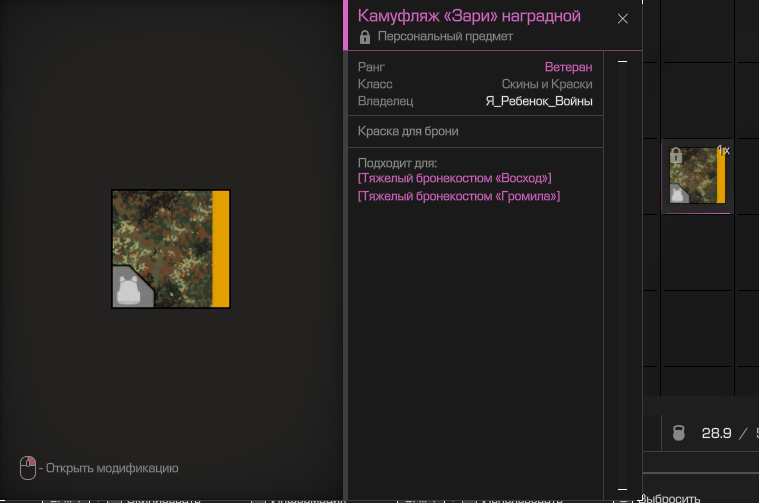Click the large camouflage paint preview image
The height and width of the screenshot is (503, 759).
click(x=171, y=249)
